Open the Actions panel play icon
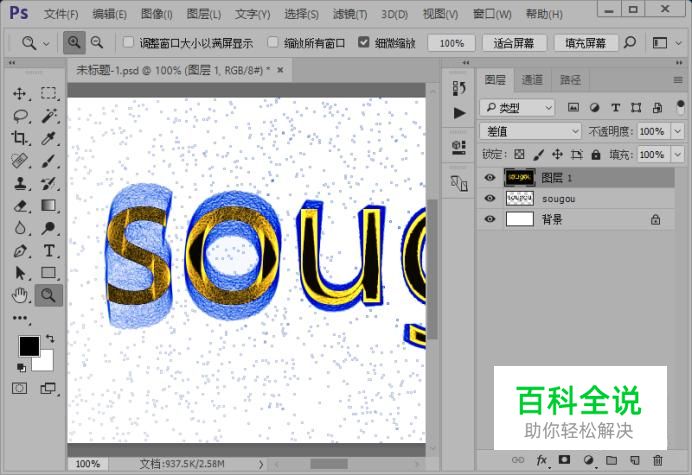Screen dimensions: 692x475 click(x=459, y=113)
